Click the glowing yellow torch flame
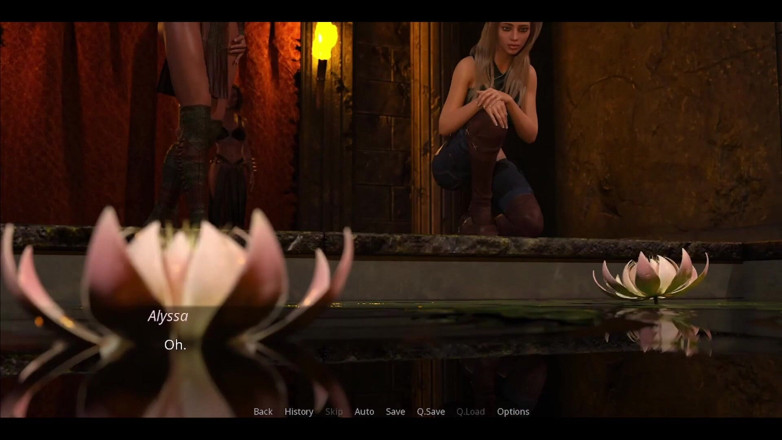The width and height of the screenshot is (782, 440). tap(324, 41)
